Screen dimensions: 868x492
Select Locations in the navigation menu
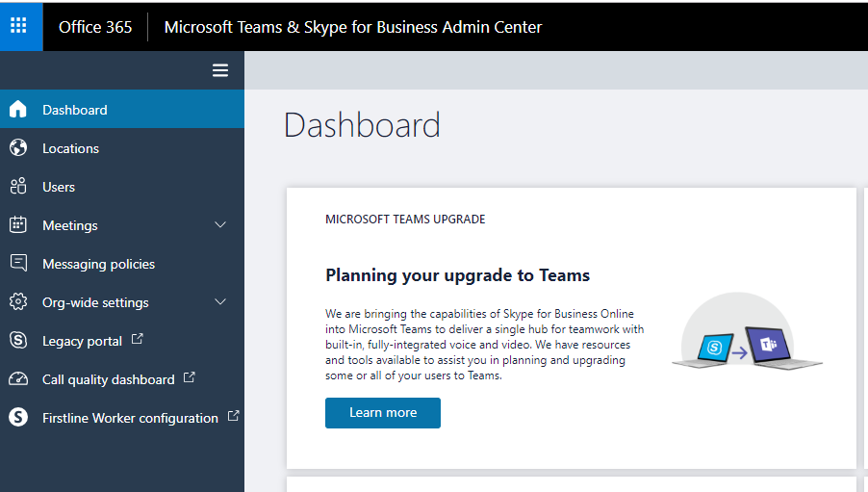[x=70, y=148]
